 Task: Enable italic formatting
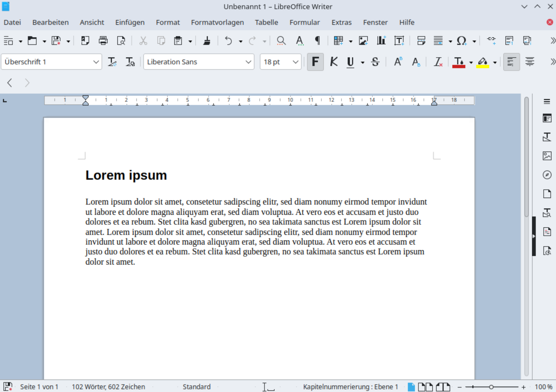click(x=334, y=62)
